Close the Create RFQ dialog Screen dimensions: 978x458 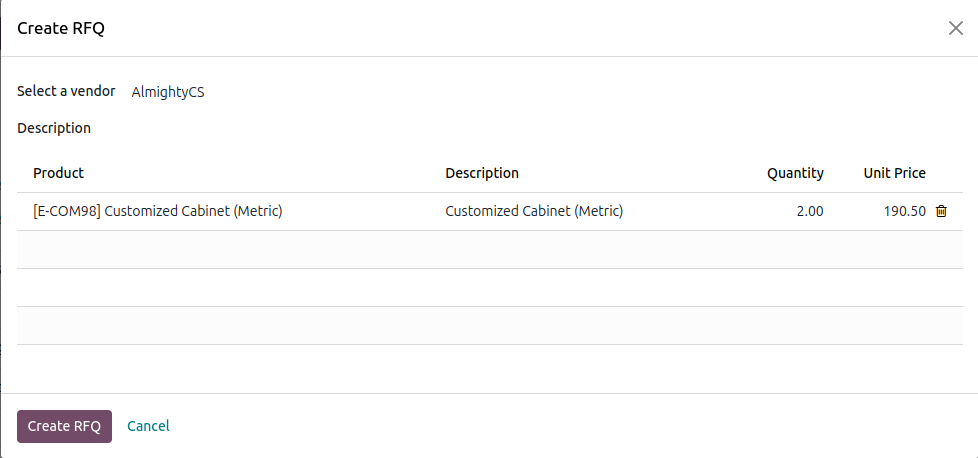tap(955, 28)
